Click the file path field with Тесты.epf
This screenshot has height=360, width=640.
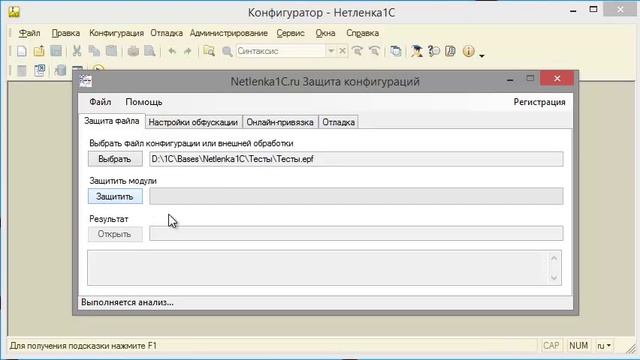356,159
